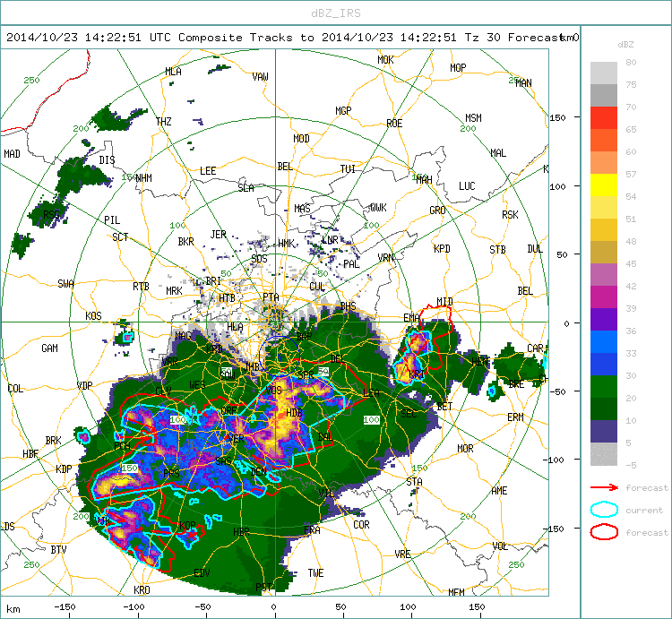672x619 pixels.
Task: Pick the dark green 10-20 dBZ swatch
Action: [x=604, y=409]
